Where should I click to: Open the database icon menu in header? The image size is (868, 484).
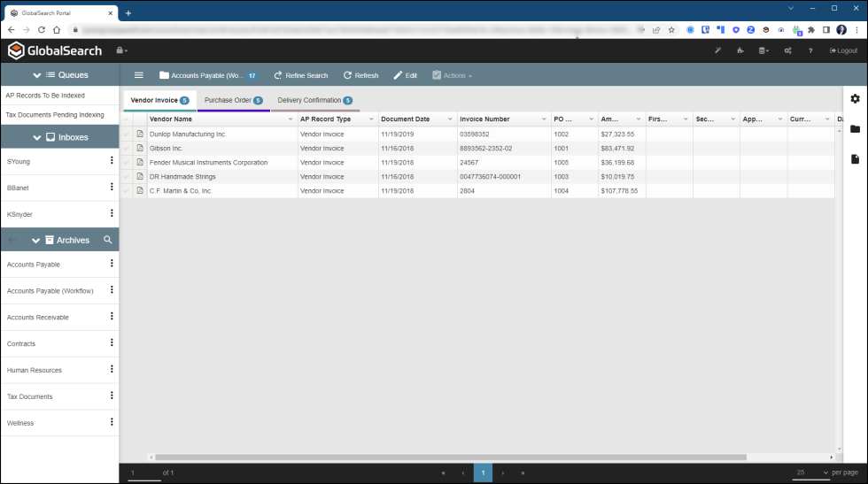763,50
